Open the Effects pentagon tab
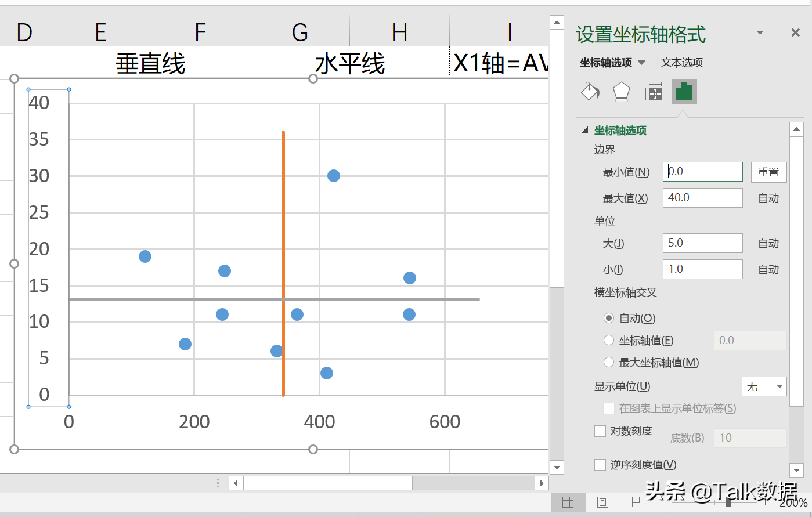812x517 pixels. pos(622,92)
